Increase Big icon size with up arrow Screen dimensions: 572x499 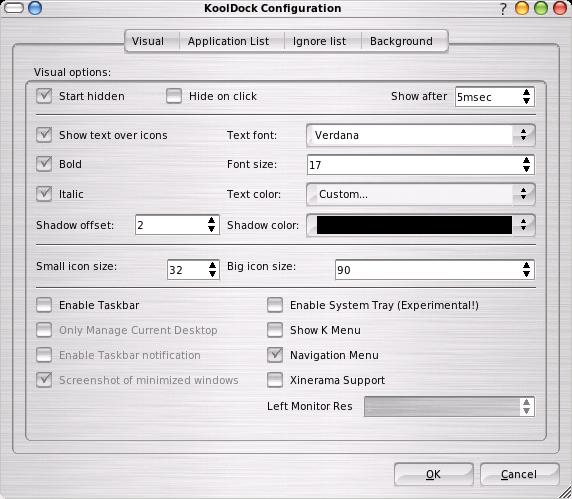tap(526, 265)
